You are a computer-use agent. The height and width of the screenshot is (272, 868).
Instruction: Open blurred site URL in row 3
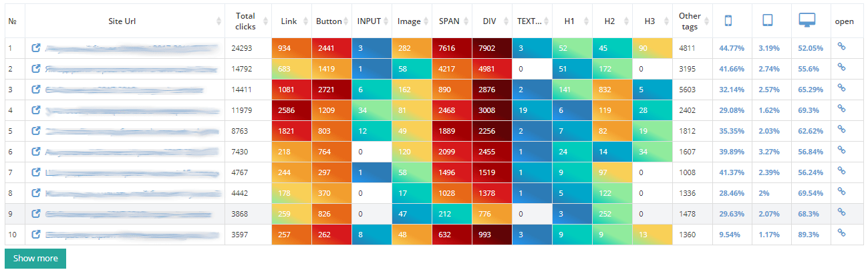click(x=127, y=90)
